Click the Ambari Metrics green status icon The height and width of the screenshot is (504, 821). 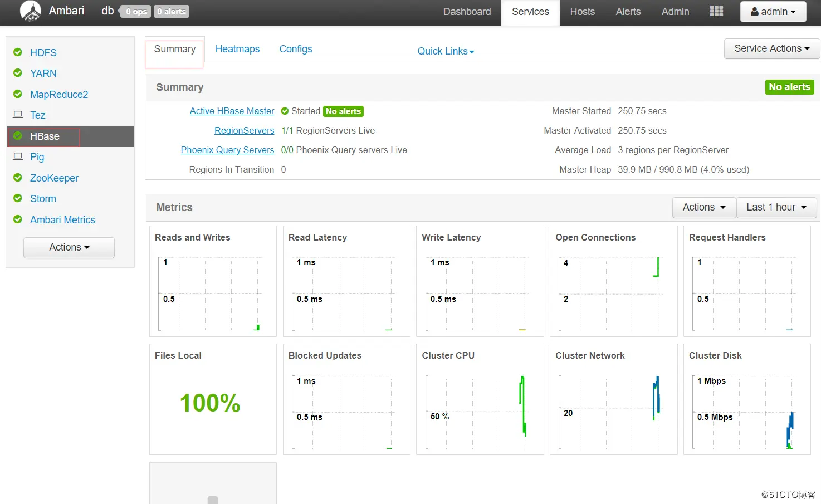pyautogui.click(x=18, y=219)
